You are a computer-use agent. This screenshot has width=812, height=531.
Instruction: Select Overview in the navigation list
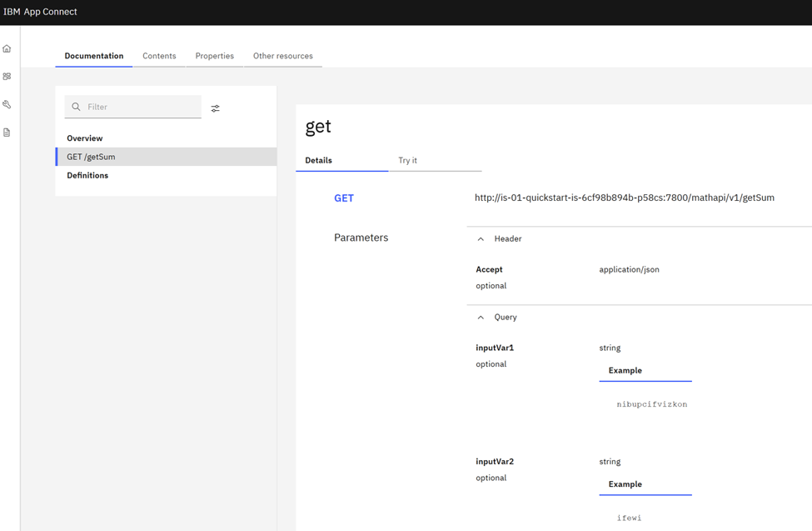click(166, 138)
